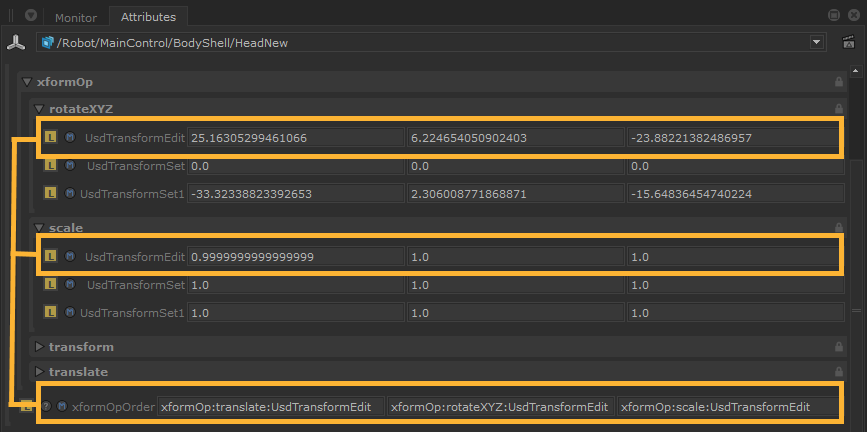Screen dimensions: 867x432
Task: Click the clapperboard icon right of path field
Action: click(850, 42)
